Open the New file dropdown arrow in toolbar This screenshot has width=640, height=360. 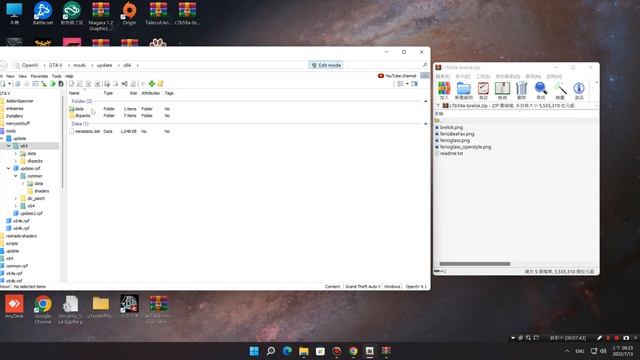click(x=9, y=84)
